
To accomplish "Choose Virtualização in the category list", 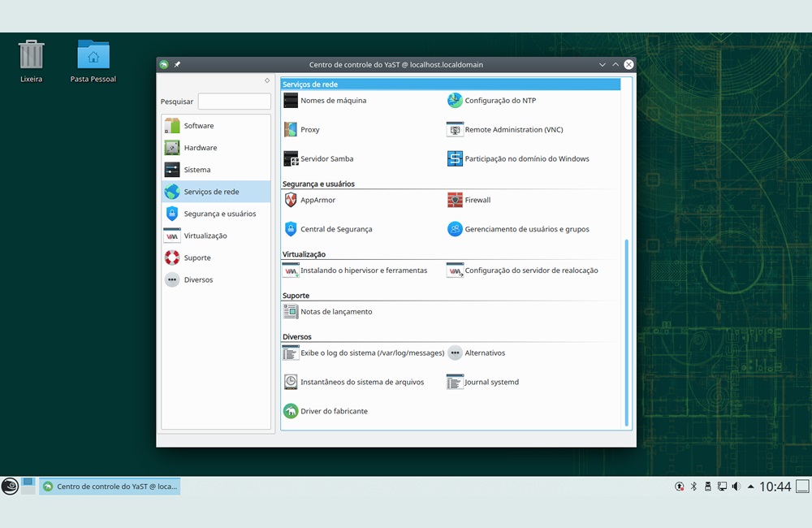I will pyautogui.click(x=205, y=236).
